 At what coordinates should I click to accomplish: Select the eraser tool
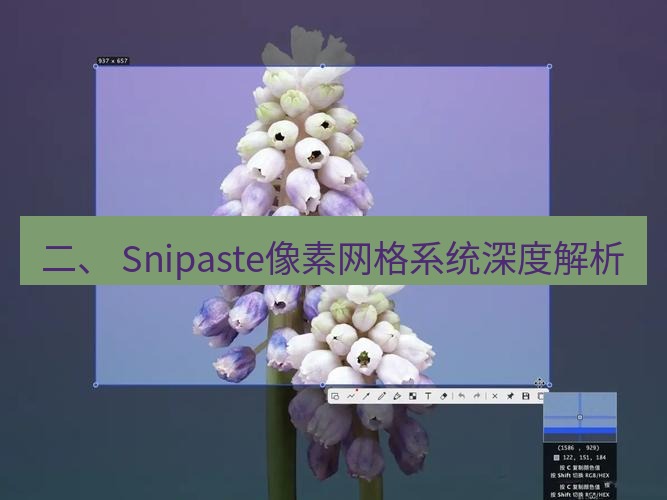pos(444,396)
